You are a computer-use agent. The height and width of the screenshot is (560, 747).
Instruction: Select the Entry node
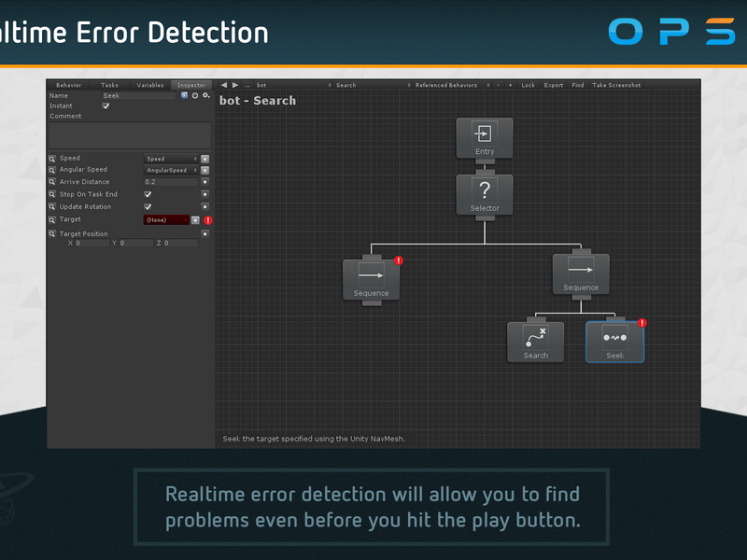coord(485,138)
